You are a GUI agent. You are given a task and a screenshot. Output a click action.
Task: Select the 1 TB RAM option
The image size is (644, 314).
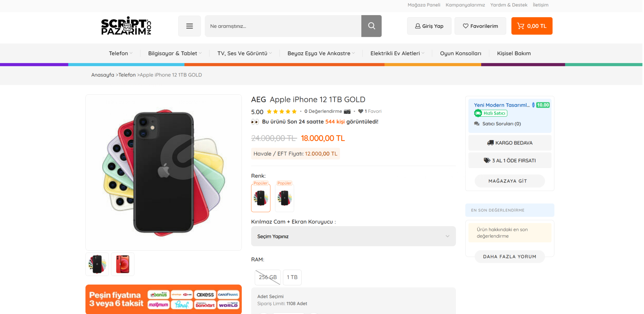pos(292,277)
